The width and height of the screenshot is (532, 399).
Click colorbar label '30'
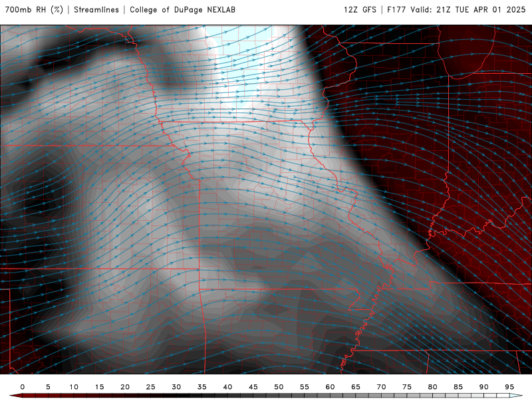coord(176,387)
